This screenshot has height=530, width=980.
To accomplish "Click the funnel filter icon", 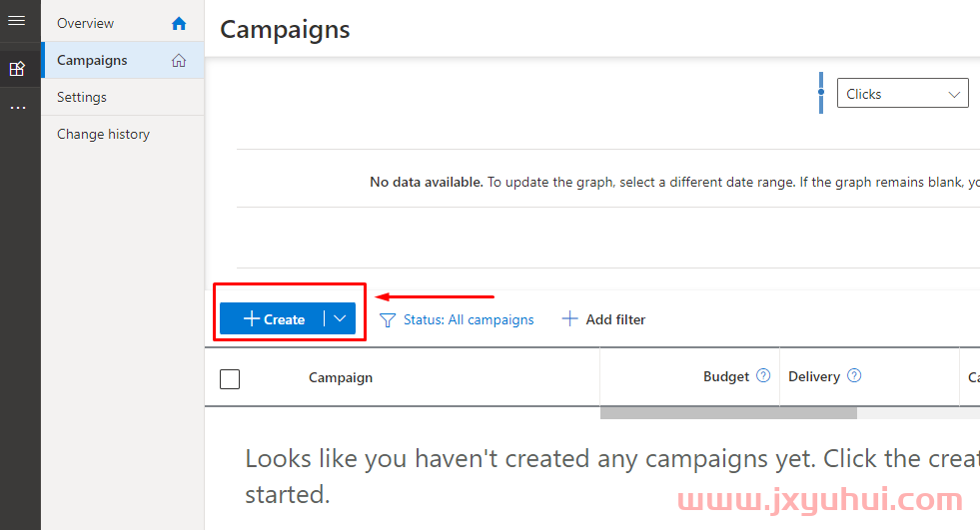I will point(388,319).
